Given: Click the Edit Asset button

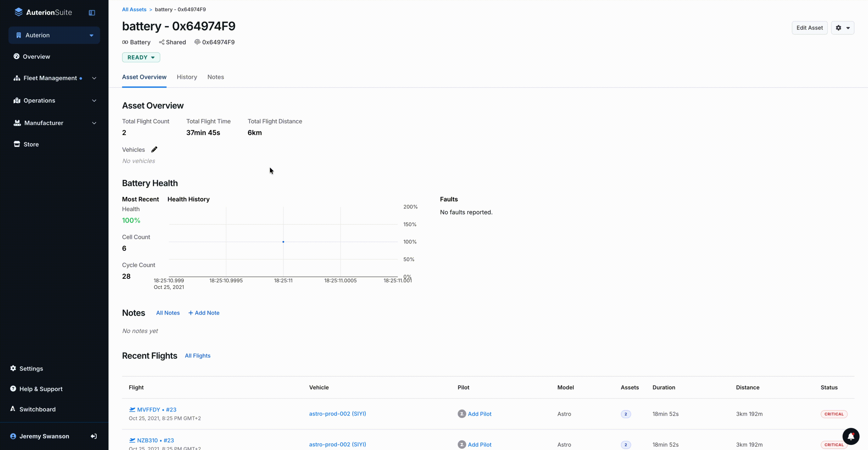Looking at the screenshot, I should (809, 28).
